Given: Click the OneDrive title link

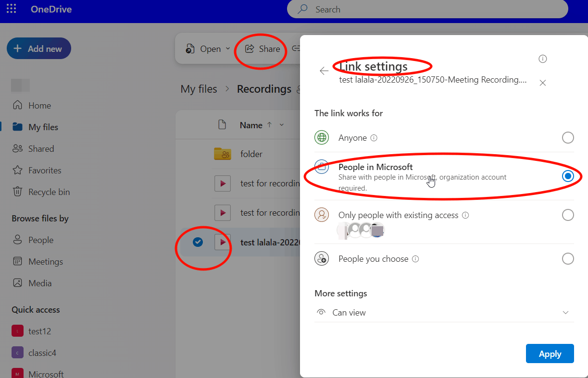Looking at the screenshot, I should [51, 9].
